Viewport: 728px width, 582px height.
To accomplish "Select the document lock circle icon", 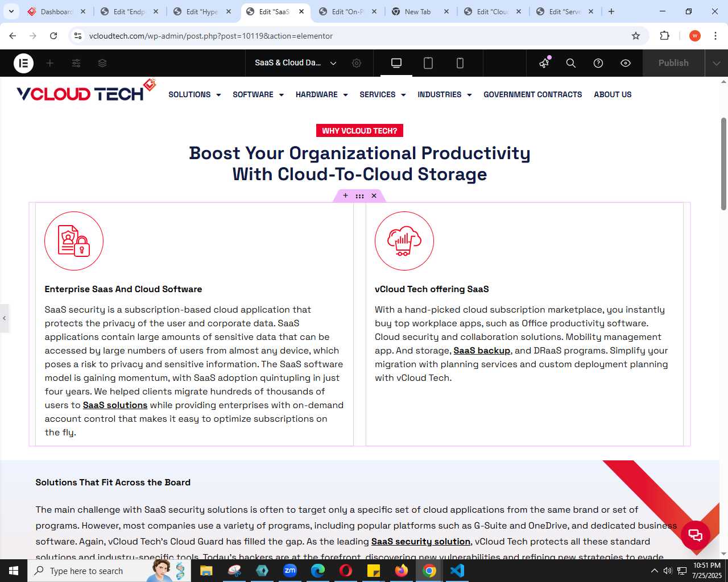I will click(x=74, y=241).
